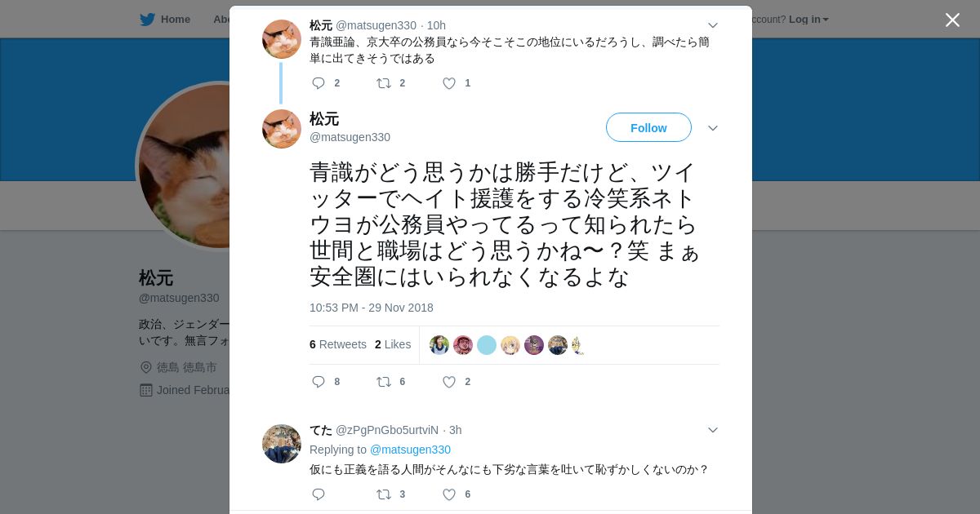The image size is (980, 514).
Task: Click reply icon on top 10h tweet
Action: (318, 83)
